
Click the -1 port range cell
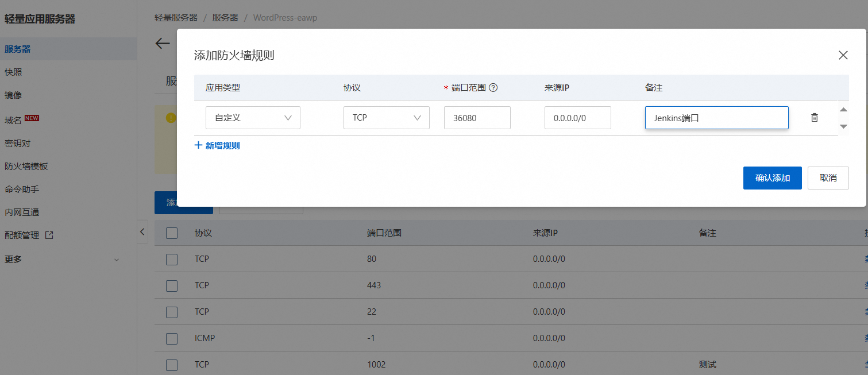(371, 338)
